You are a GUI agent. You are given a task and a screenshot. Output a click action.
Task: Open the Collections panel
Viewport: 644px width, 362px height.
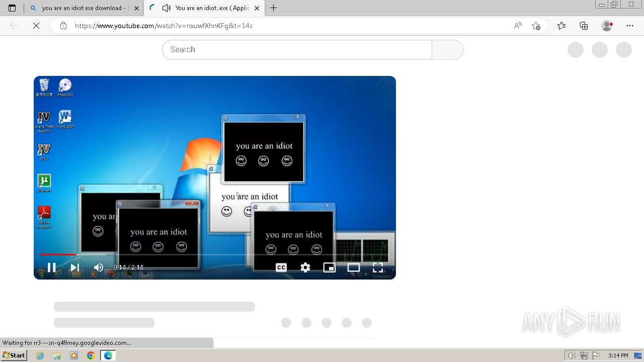point(584,26)
